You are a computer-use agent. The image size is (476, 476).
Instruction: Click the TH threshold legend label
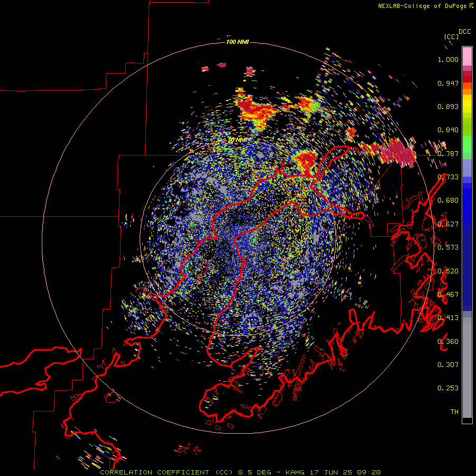click(x=454, y=411)
